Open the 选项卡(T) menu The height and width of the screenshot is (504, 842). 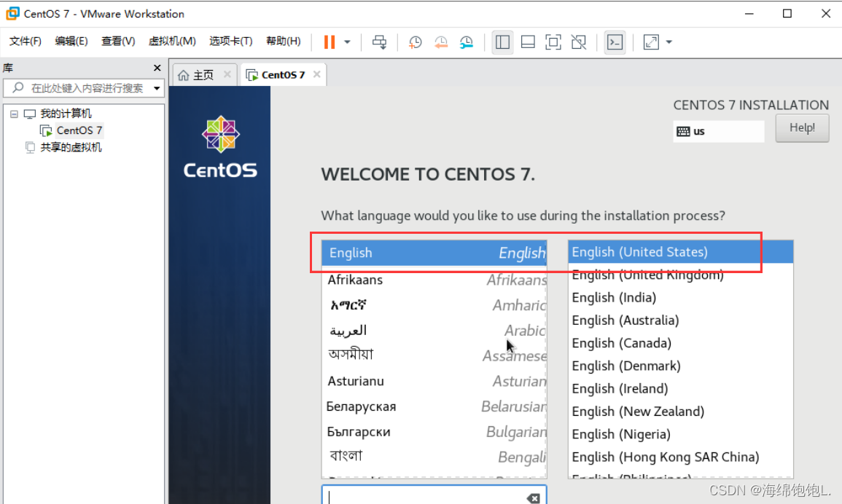[231, 42]
